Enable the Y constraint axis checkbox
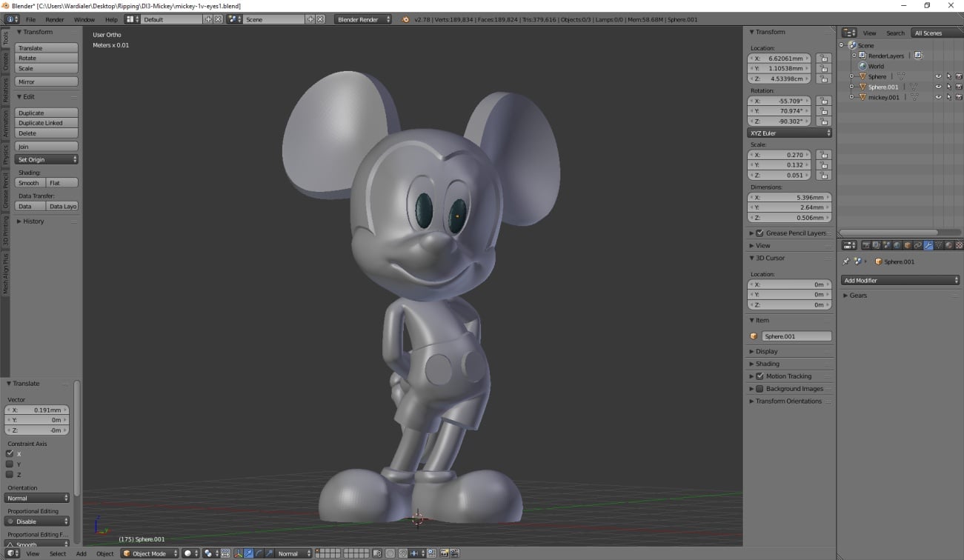This screenshot has width=964, height=560. tap(10, 464)
